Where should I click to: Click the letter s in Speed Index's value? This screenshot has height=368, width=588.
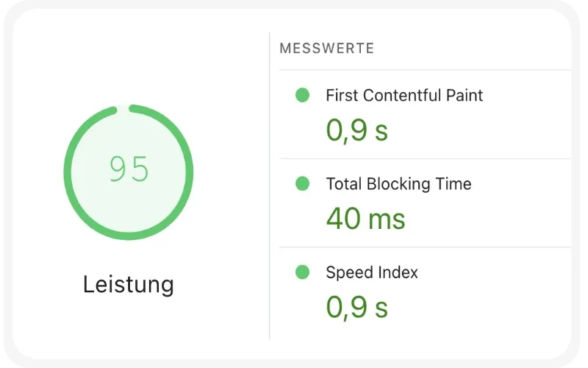pyautogui.click(x=381, y=309)
